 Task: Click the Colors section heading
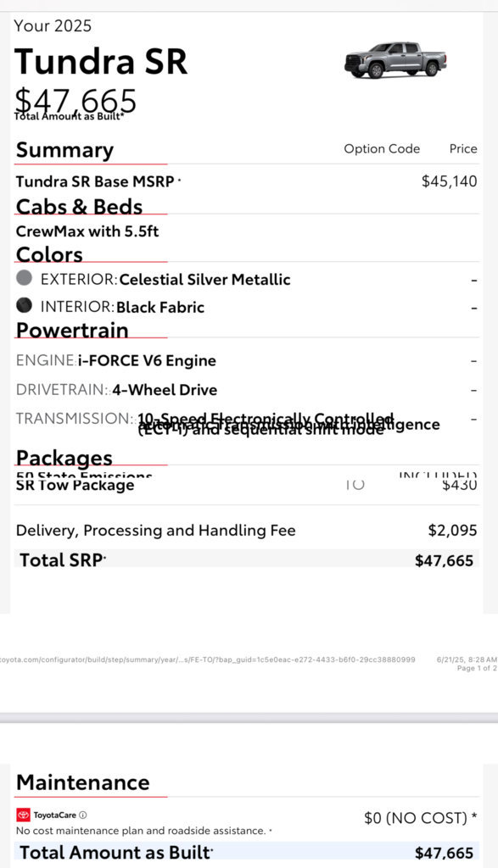pyautogui.click(x=49, y=254)
